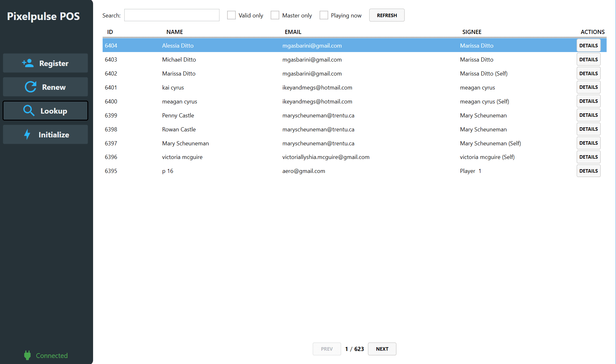Click the Search input field
This screenshot has width=616, height=364.
(x=172, y=15)
